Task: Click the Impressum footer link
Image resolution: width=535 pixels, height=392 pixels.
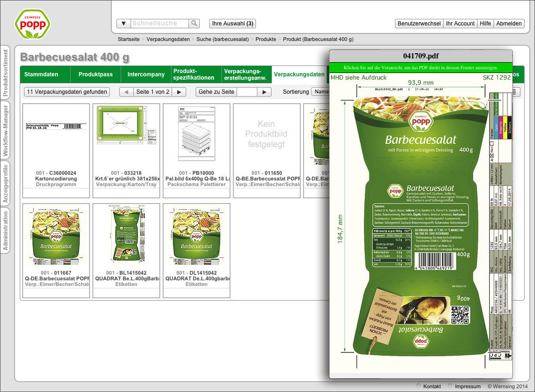Action: [x=468, y=386]
